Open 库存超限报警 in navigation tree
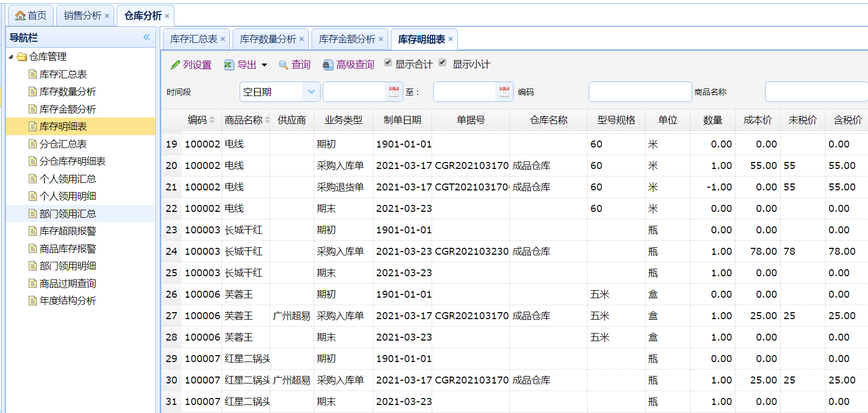The image size is (868, 413). [68, 231]
